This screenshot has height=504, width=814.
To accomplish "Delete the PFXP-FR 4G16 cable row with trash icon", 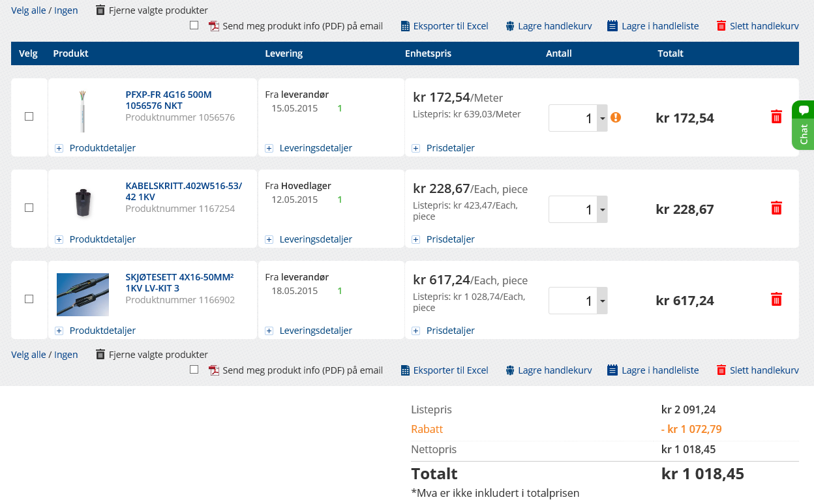I will point(776,117).
